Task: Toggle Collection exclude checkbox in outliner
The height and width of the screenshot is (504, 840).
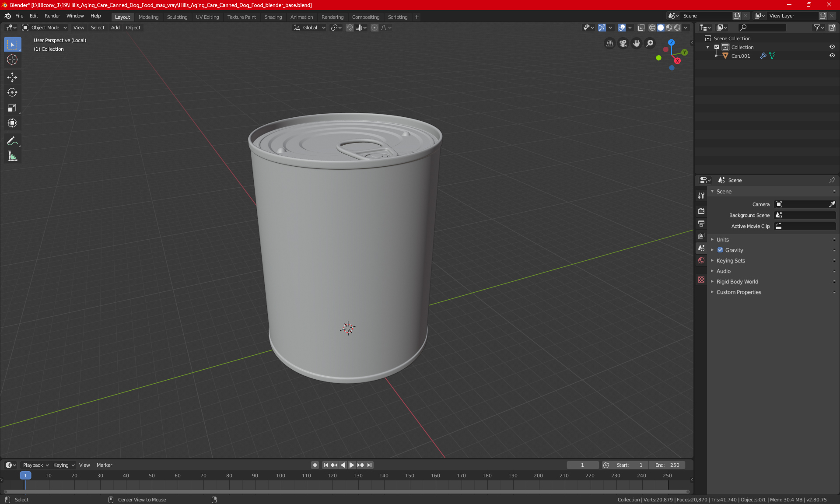Action: click(717, 47)
